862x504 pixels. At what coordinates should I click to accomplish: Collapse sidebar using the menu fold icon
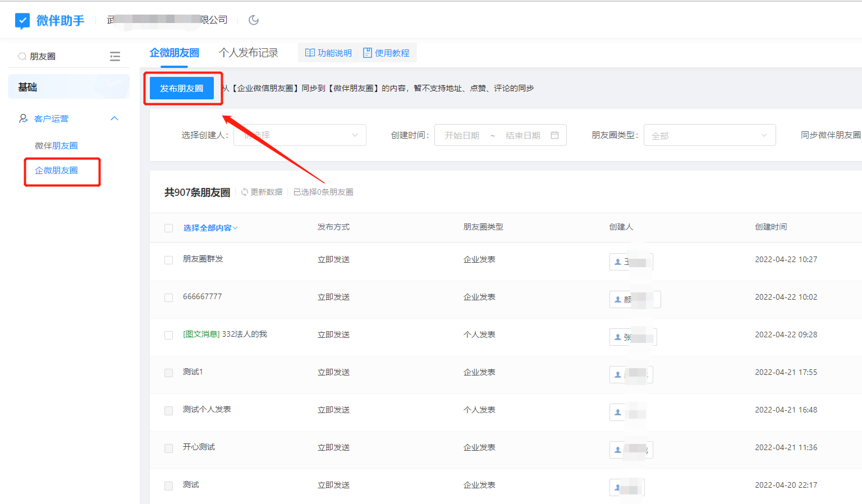pyautogui.click(x=115, y=56)
